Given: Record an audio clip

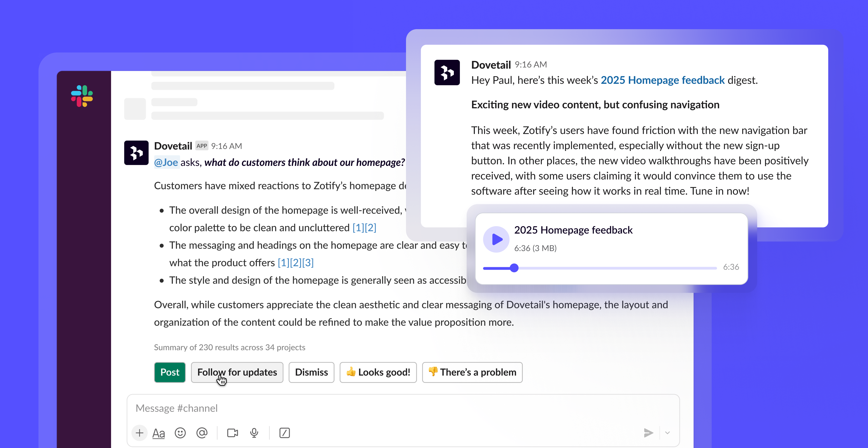Looking at the screenshot, I should pos(254,433).
